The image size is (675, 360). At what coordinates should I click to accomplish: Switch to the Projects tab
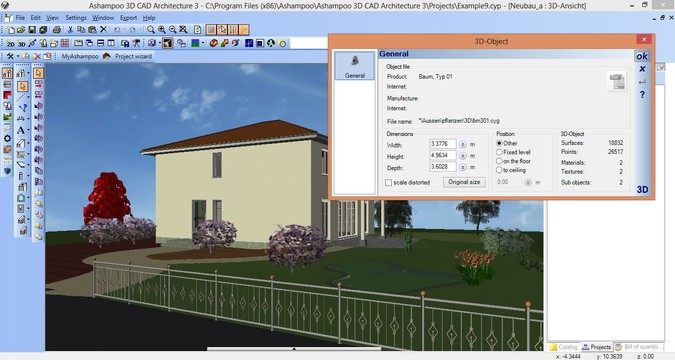(597, 347)
